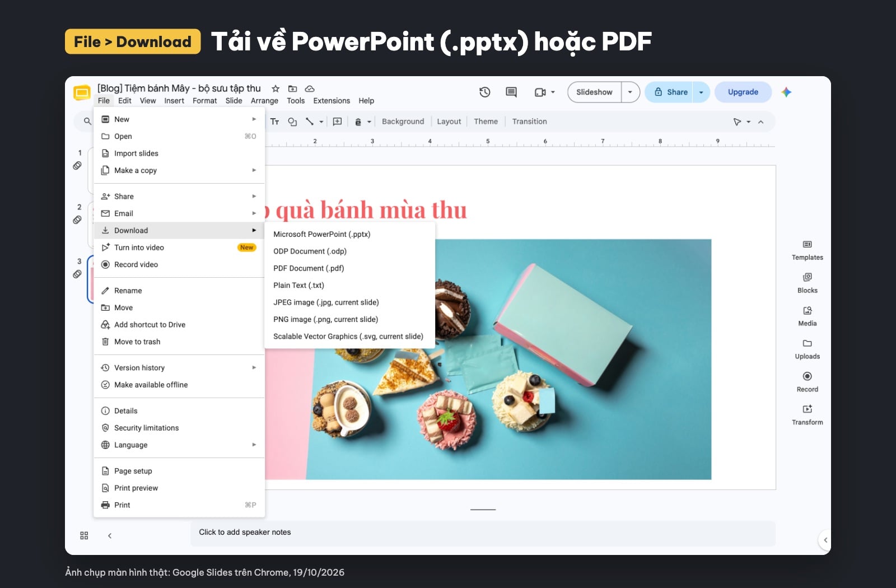
Task: Click the add comment toolbar icon
Action: (337, 122)
